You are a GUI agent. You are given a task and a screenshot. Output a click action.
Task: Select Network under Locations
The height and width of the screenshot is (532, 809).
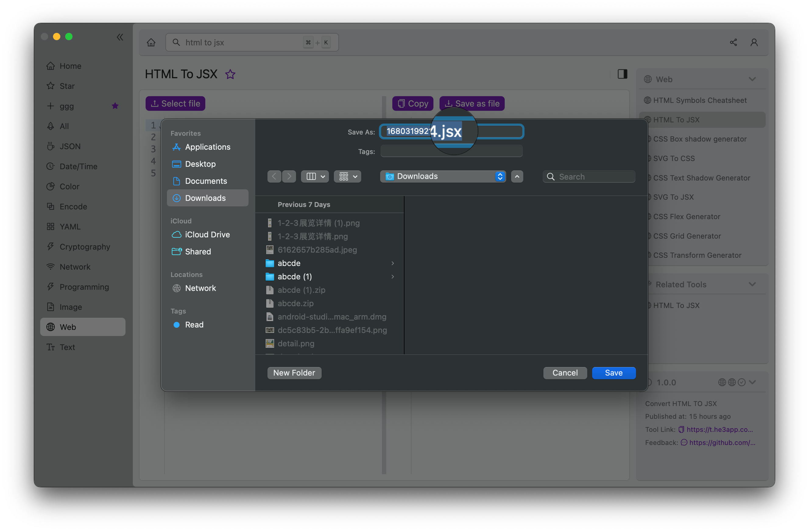tap(208, 288)
